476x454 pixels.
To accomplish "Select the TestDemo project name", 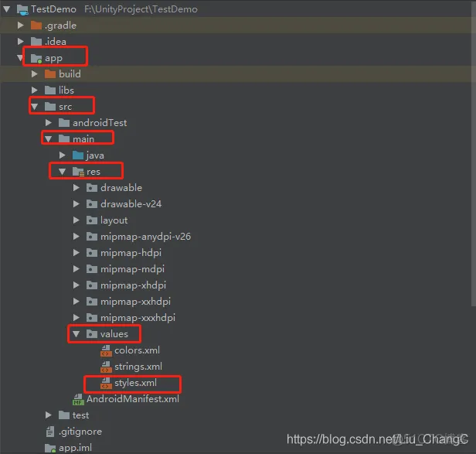I will [53, 9].
